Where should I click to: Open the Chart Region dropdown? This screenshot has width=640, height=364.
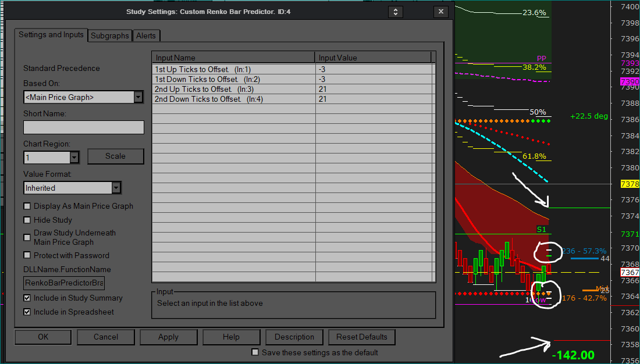click(x=74, y=158)
